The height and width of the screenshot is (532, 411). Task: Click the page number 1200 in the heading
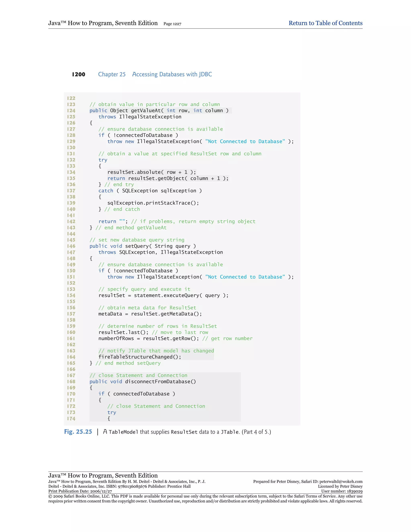coord(78,74)
